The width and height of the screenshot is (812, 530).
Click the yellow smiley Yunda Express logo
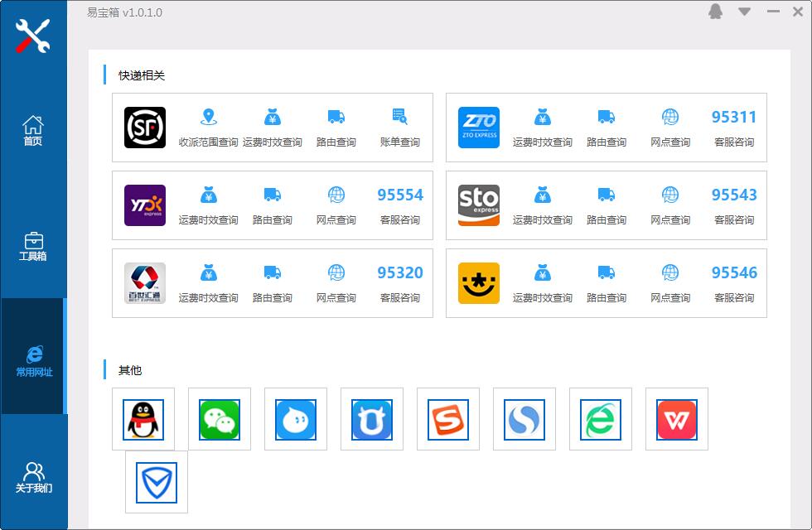tap(479, 283)
